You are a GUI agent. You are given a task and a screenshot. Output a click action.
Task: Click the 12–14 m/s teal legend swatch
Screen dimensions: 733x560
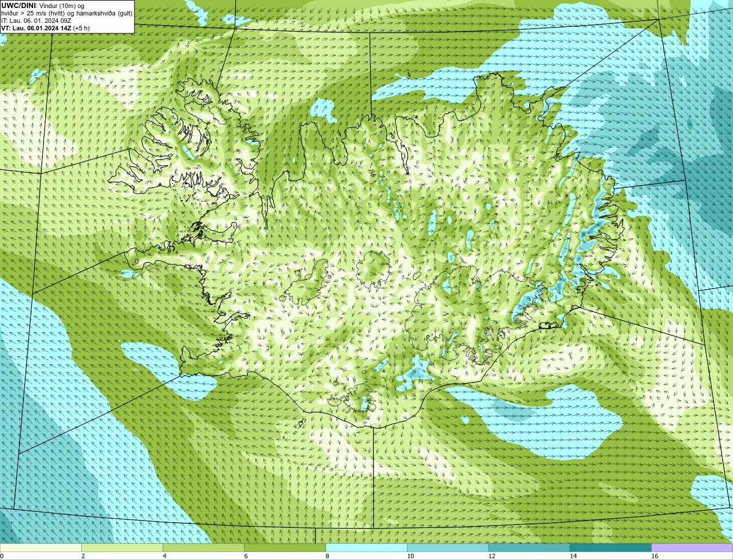click(x=529, y=548)
